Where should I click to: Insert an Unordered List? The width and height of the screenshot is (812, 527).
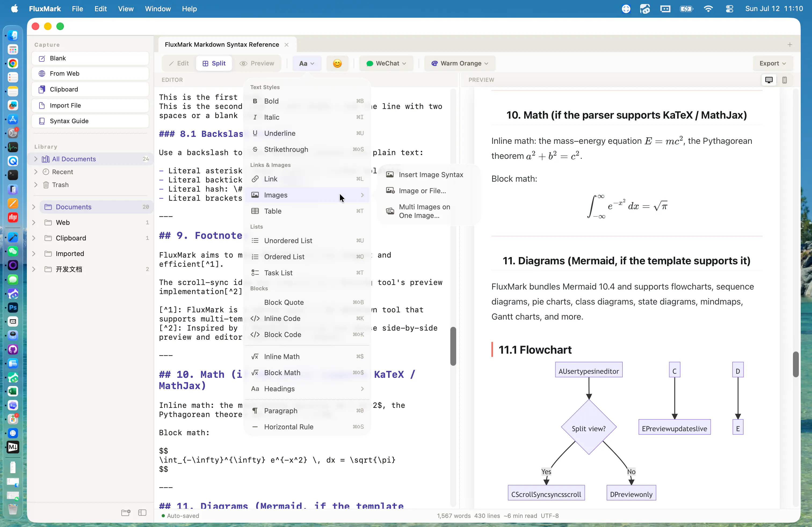307,241
